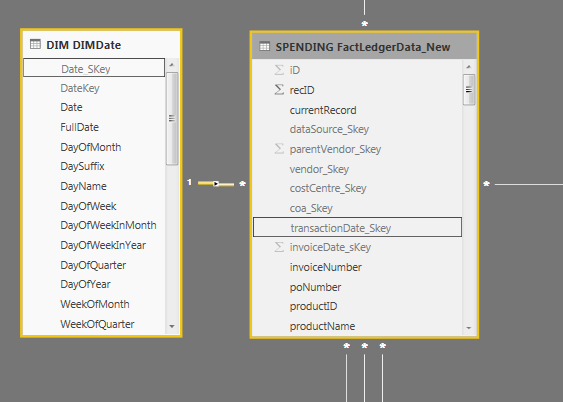Viewport: 563px width, 402px height.
Task: Click DIMDate scrollbar up arrow
Action: coord(172,65)
